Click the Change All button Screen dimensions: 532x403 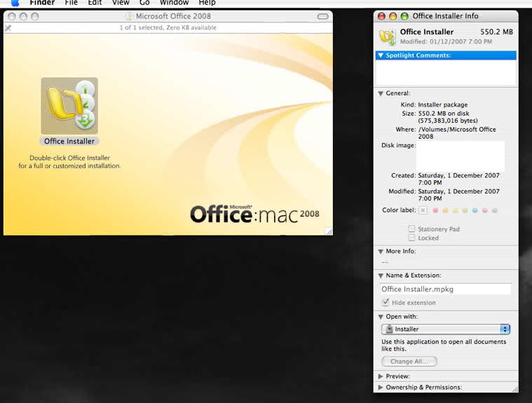point(409,362)
